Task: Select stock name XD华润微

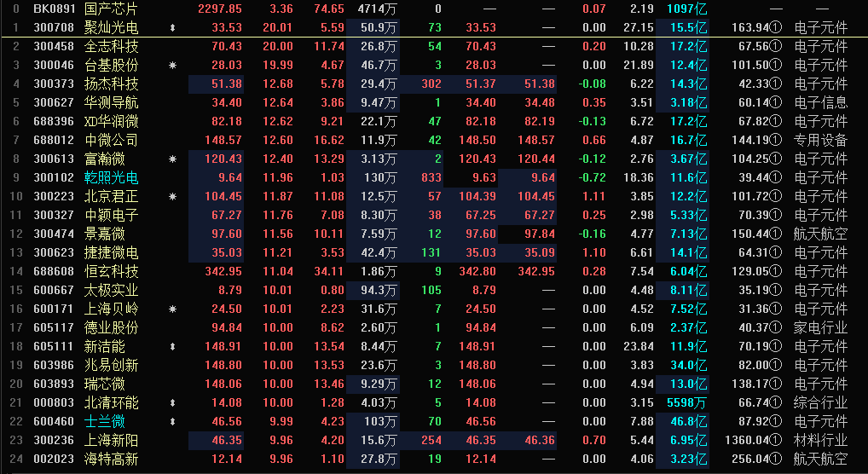Action: tap(111, 122)
